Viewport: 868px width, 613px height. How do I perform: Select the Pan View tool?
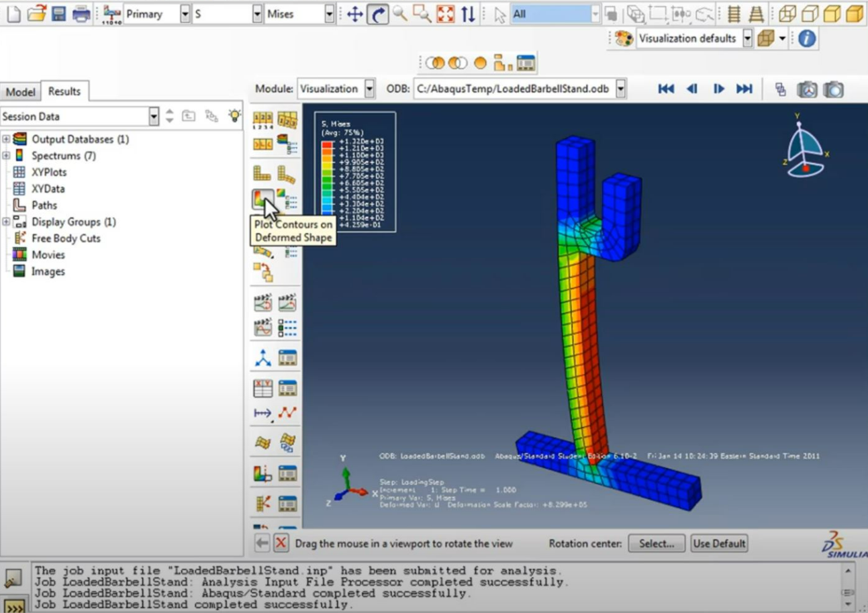point(355,14)
